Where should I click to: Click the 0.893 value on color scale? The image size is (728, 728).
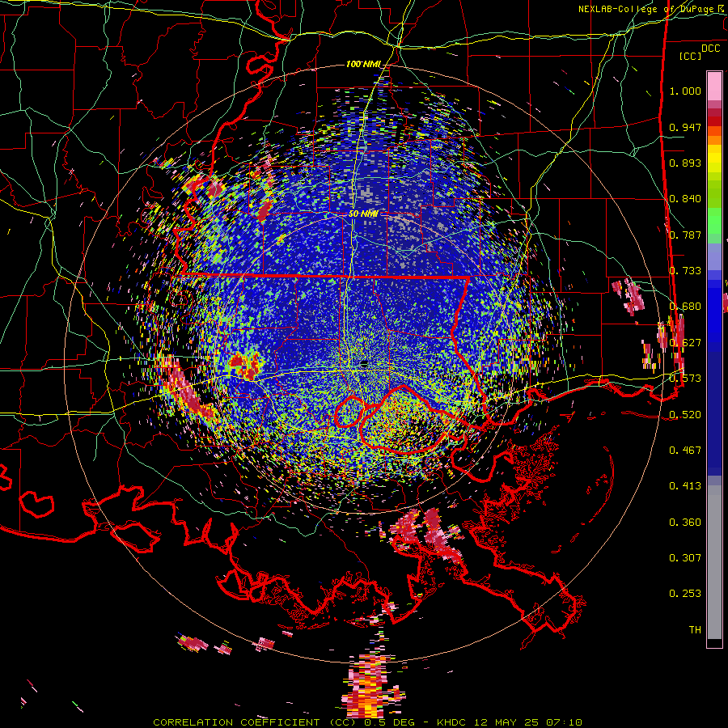pyautogui.click(x=685, y=163)
